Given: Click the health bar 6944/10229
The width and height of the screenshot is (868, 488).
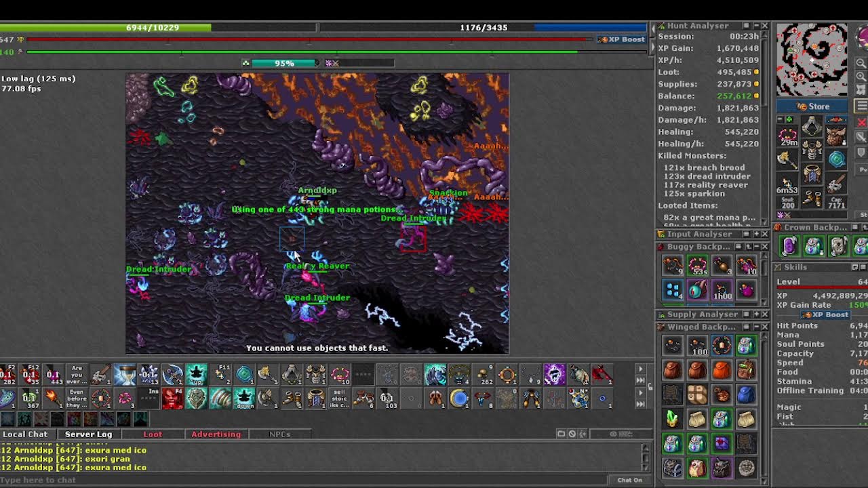Looking at the screenshot, I should pos(158,28).
